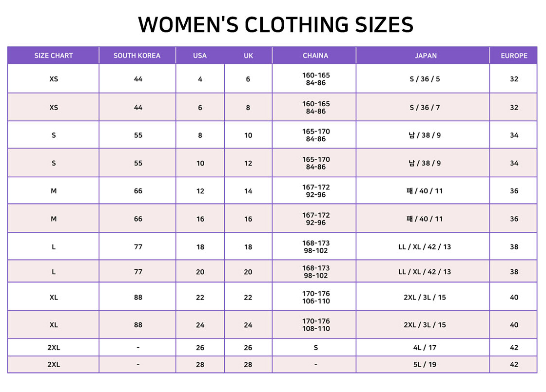Image resolution: width=546 pixels, height=392 pixels.
Task: Click the UK column header
Action: (248, 56)
